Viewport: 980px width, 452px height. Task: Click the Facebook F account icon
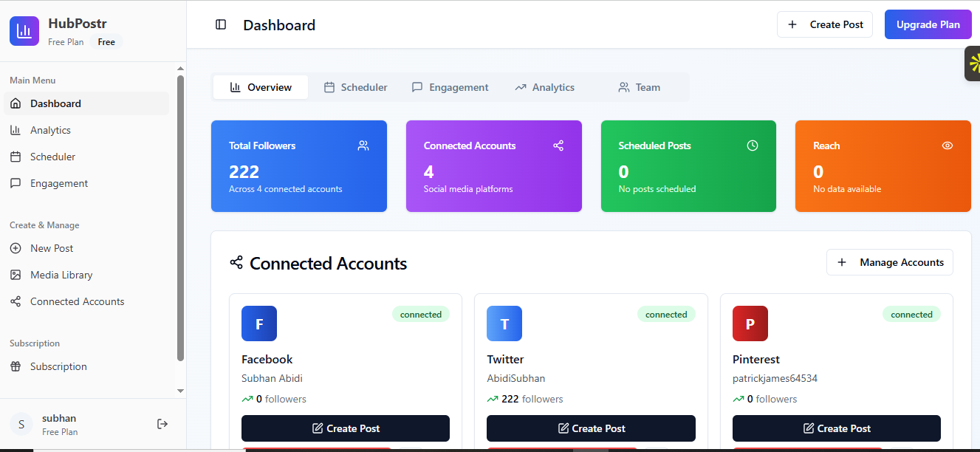[x=259, y=323]
